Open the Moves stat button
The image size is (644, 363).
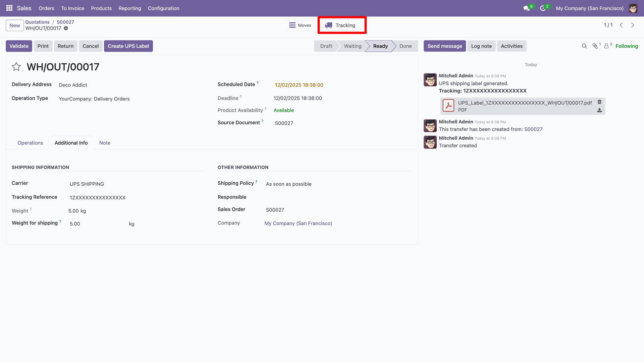300,25
